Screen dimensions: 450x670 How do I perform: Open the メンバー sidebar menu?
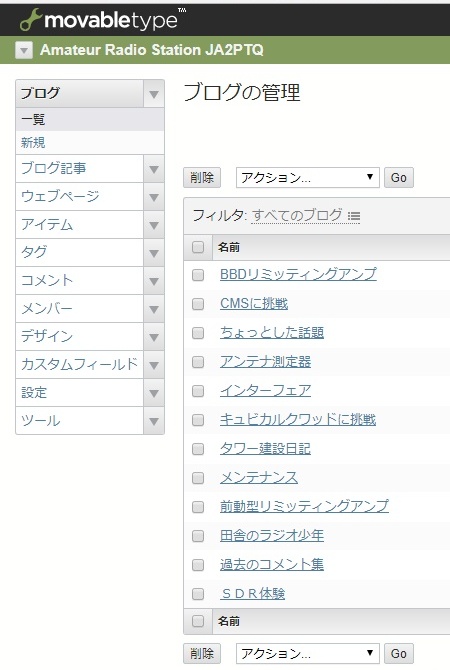pyautogui.click(x=79, y=309)
